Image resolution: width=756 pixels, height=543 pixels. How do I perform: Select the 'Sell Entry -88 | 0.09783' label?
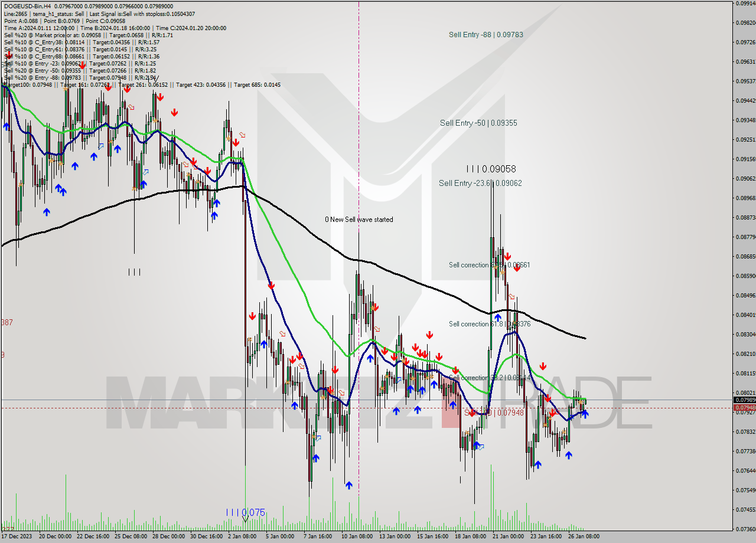(485, 35)
